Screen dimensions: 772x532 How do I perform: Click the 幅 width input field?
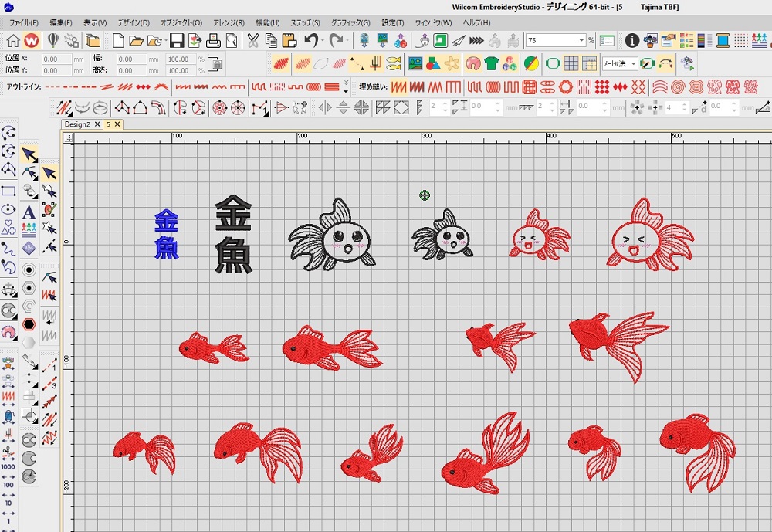[131, 59]
